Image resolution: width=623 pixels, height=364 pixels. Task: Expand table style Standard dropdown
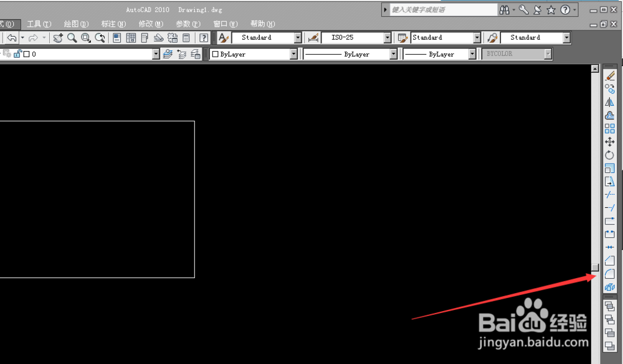(x=477, y=38)
